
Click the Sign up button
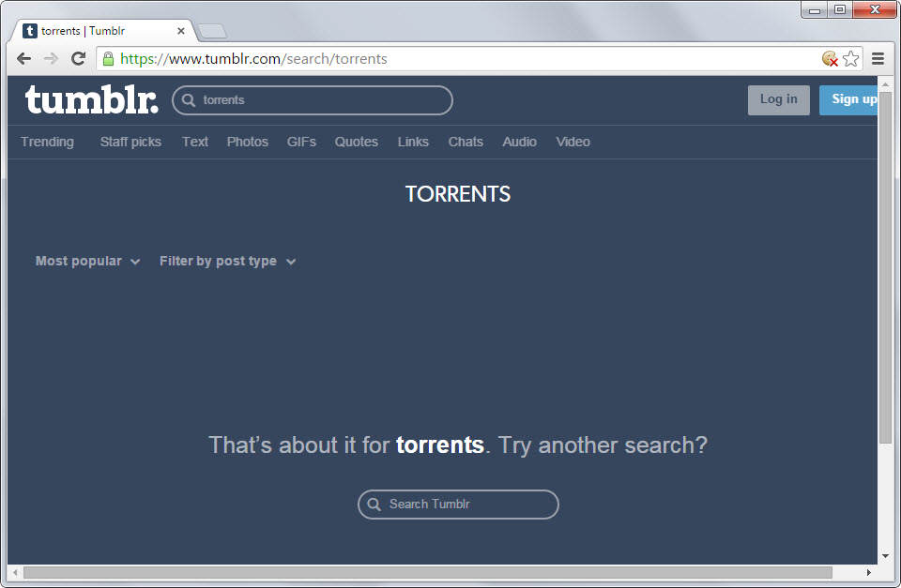coord(848,100)
